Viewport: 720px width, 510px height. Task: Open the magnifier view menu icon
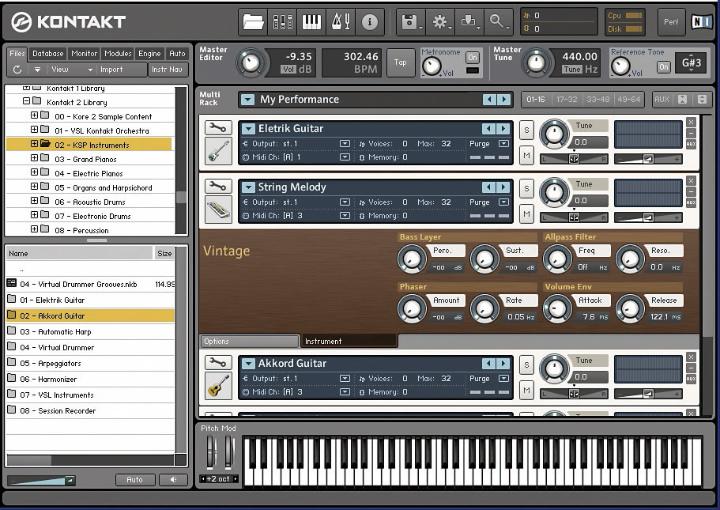pos(498,22)
